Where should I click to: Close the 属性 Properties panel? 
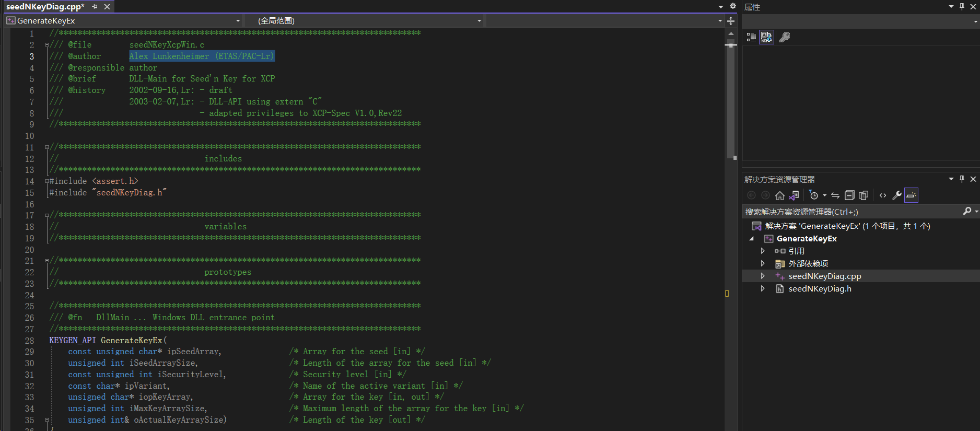tap(973, 7)
